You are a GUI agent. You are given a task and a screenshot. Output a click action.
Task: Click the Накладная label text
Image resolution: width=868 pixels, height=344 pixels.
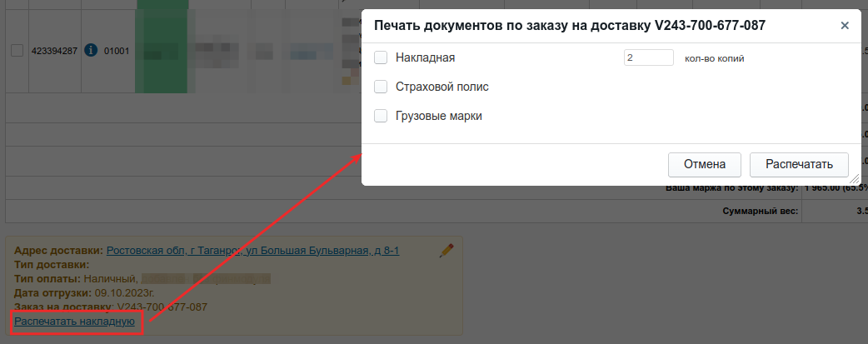425,57
